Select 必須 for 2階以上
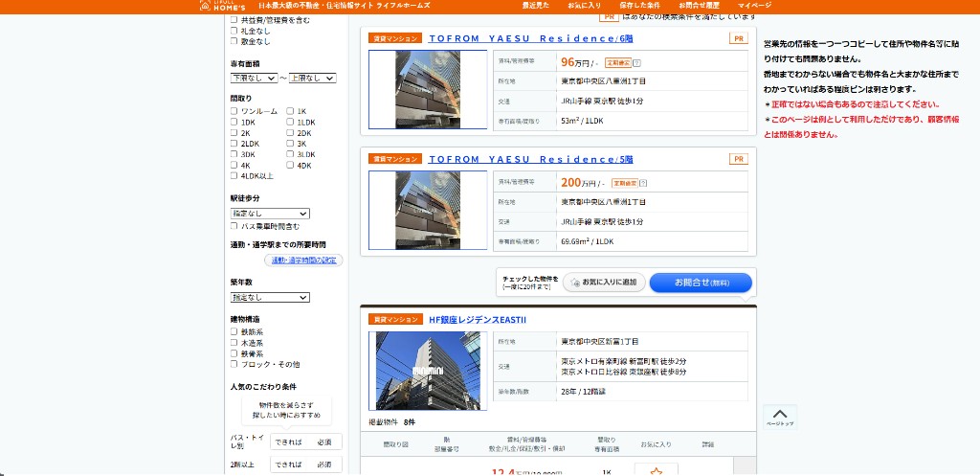 coord(323,465)
